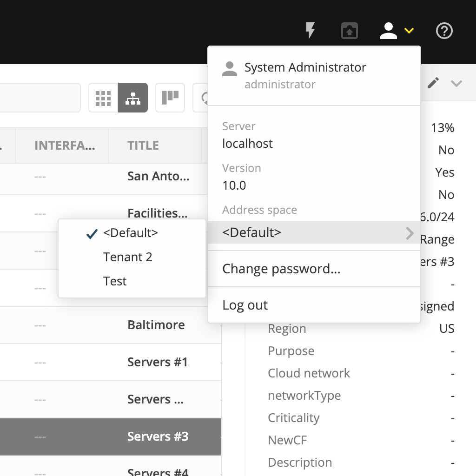
Task: Click in the search input field
Action: pyautogui.click(x=40, y=98)
